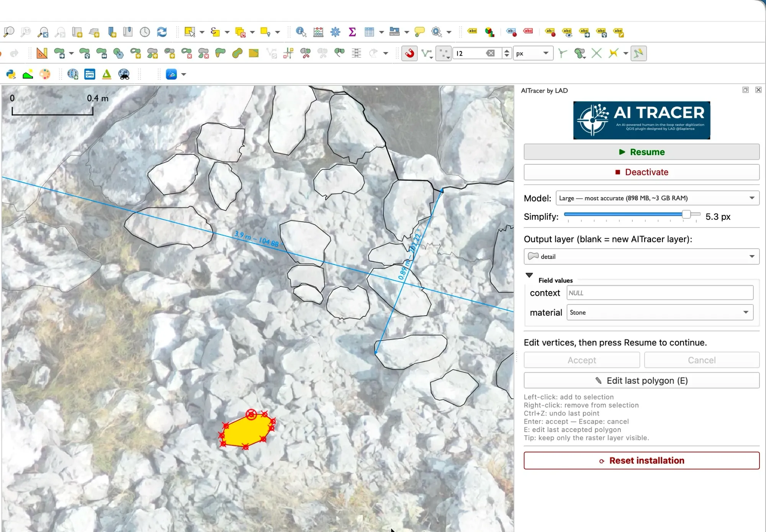Click the context NULL input field
This screenshot has height=532, width=766.
(x=660, y=293)
